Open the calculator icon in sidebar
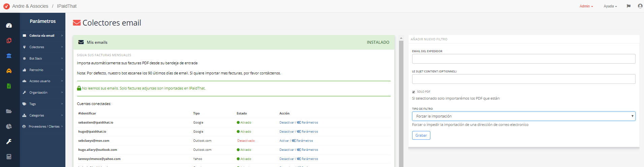This screenshot has height=167, width=644. [9, 157]
